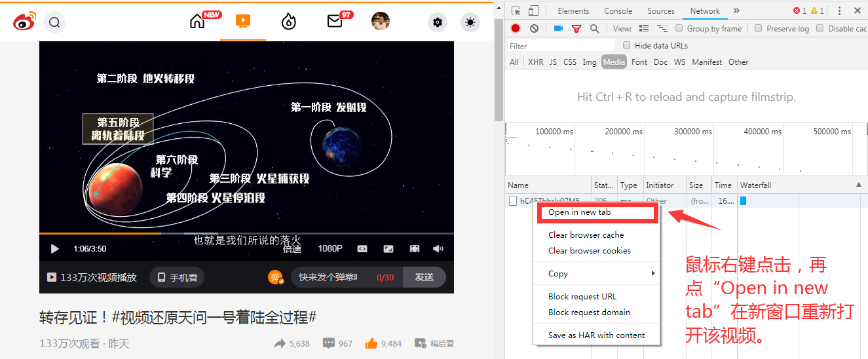Check Hide data URLs
The image size is (868, 359).
click(626, 45)
